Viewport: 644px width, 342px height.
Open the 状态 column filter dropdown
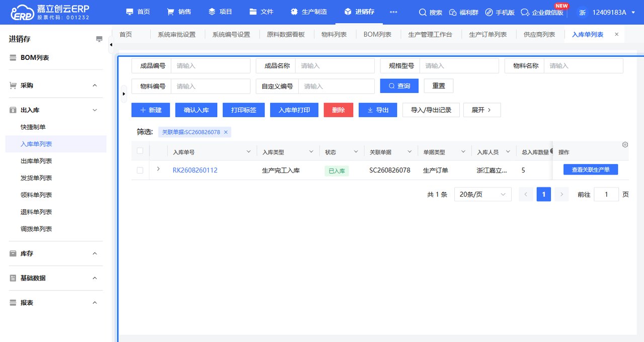(355, 152)
